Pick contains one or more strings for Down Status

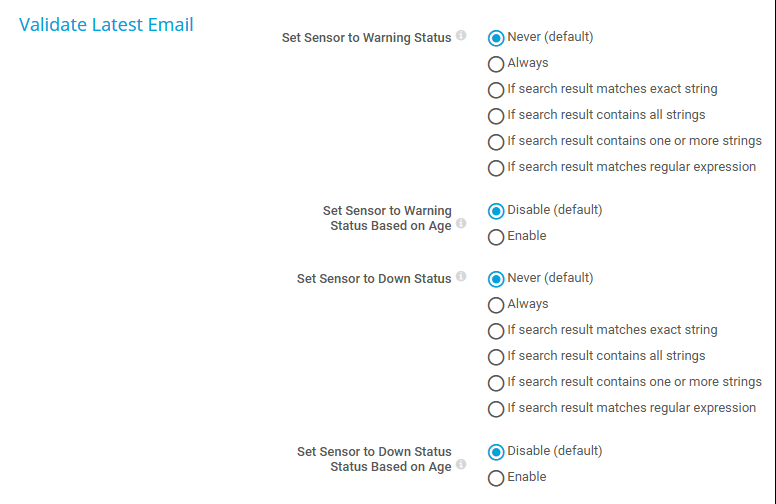[x=495, y=383]
